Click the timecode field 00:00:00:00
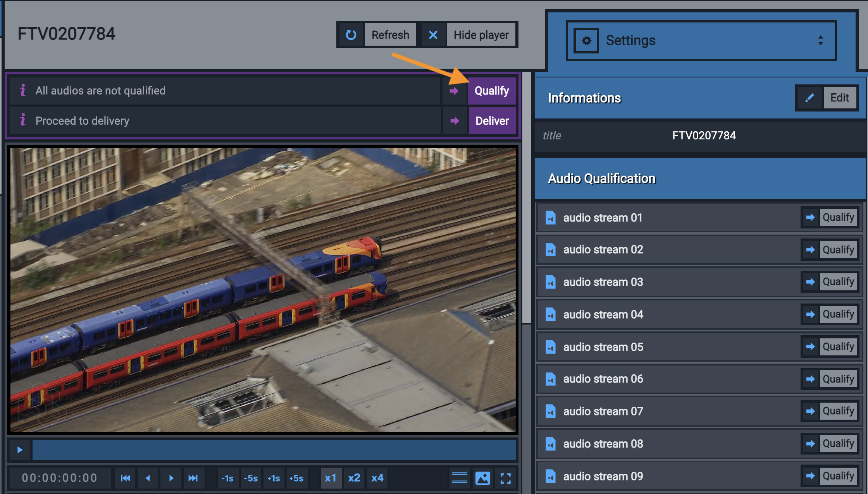Viewport: 868px width, 494px height. pos(60,478)
